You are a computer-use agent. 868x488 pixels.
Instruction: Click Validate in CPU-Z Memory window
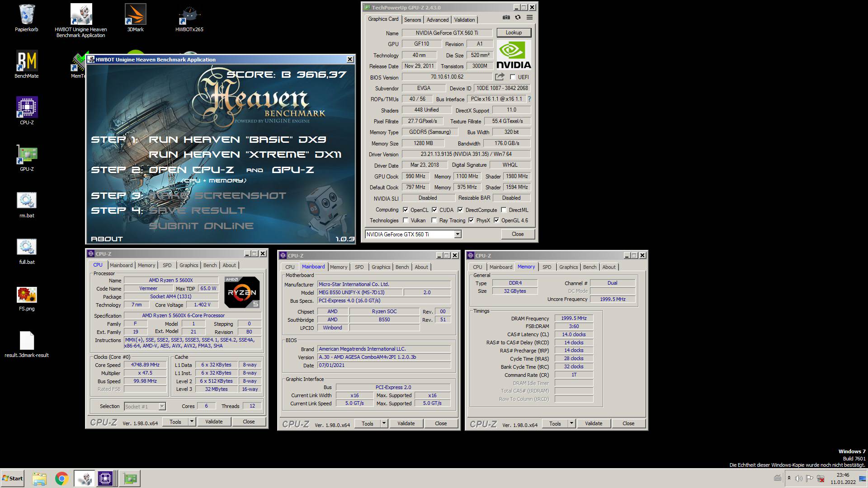click(594, 423)
